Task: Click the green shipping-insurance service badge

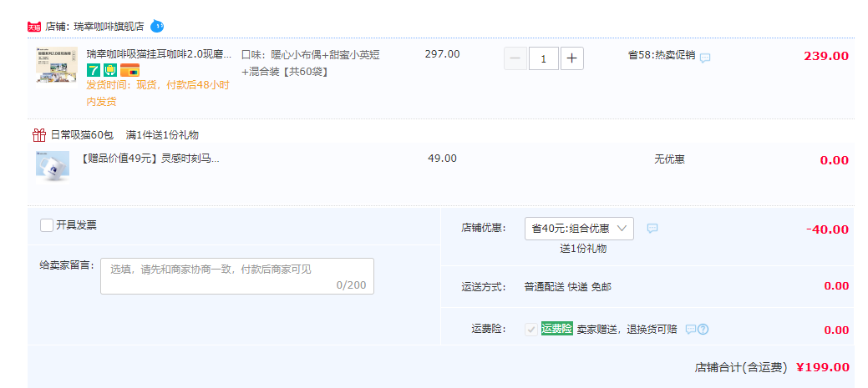Action: click(110, 70)
